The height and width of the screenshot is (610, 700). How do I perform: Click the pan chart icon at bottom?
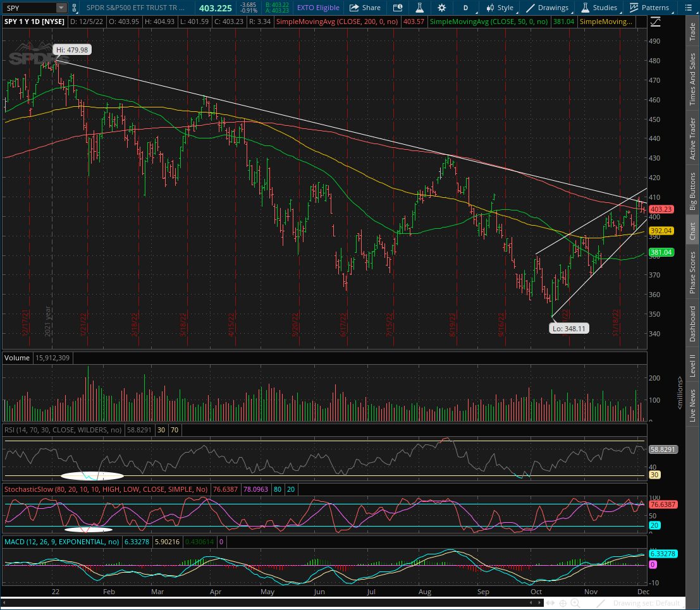pos(550,603)
